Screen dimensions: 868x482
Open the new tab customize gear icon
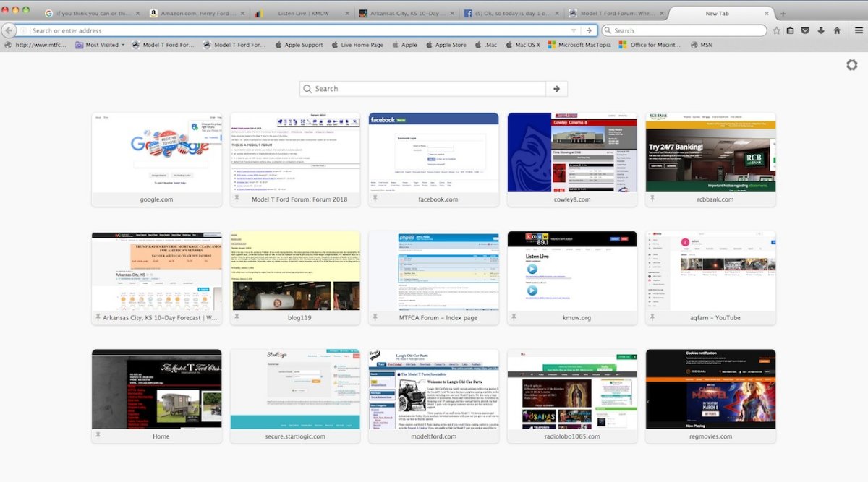[x=851, y=65]
